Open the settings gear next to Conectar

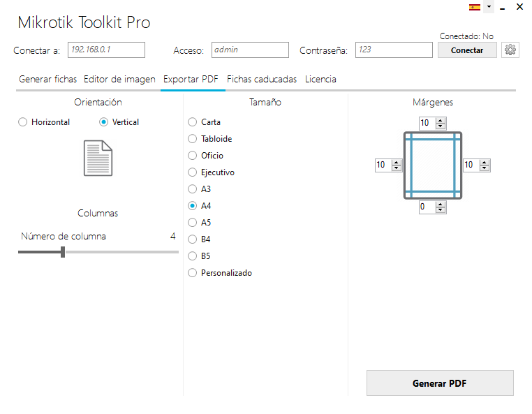(510, 50)
